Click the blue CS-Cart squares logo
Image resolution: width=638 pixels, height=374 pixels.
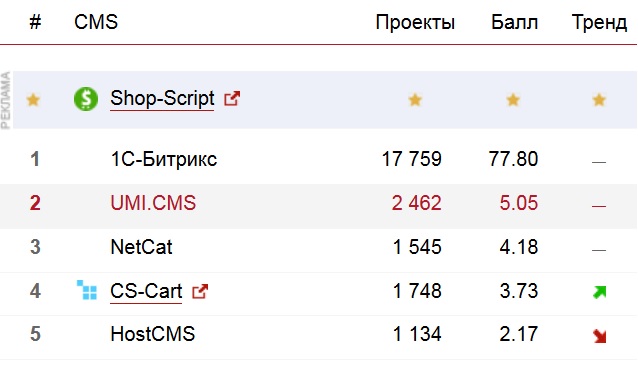coord(87,290)
